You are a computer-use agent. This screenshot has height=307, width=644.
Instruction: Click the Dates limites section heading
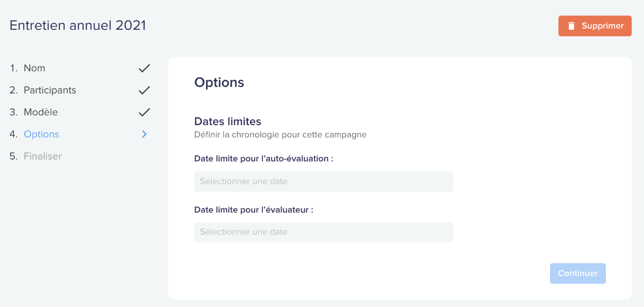point(228,121)
